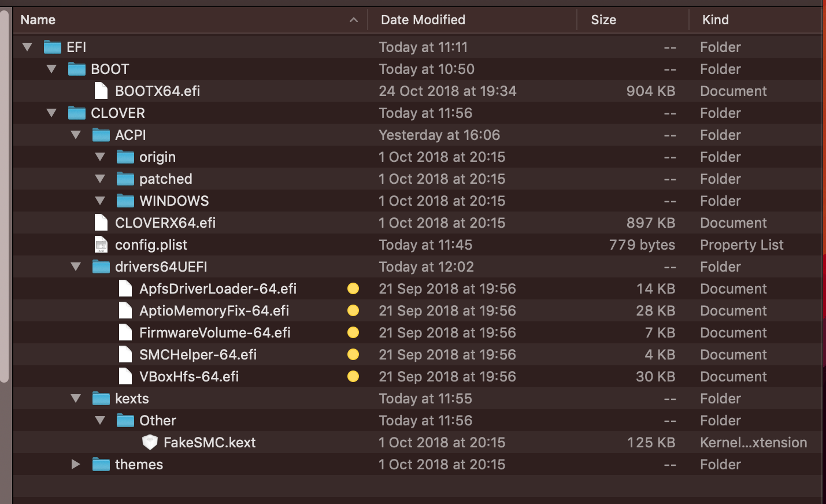Collapse the CLOVER folder disclosure triangle
Viewport: 826px width, 504px height.
(51, 113)
